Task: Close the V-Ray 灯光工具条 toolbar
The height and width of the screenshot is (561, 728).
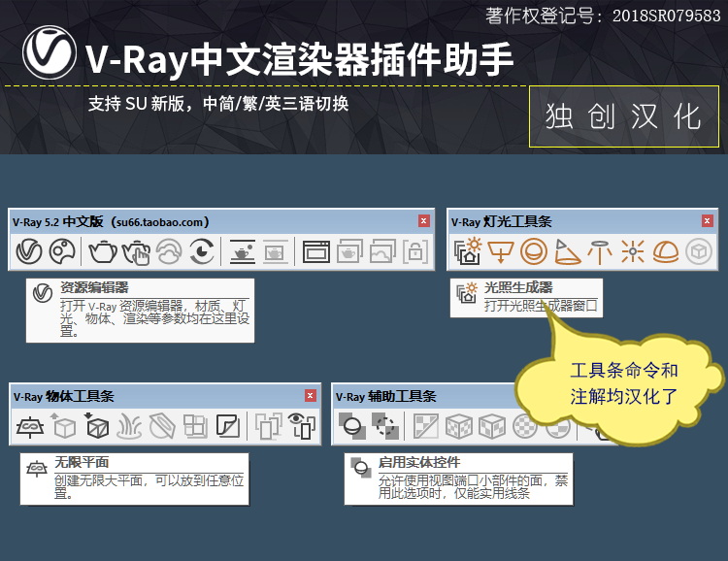Action: pos(707,221)
